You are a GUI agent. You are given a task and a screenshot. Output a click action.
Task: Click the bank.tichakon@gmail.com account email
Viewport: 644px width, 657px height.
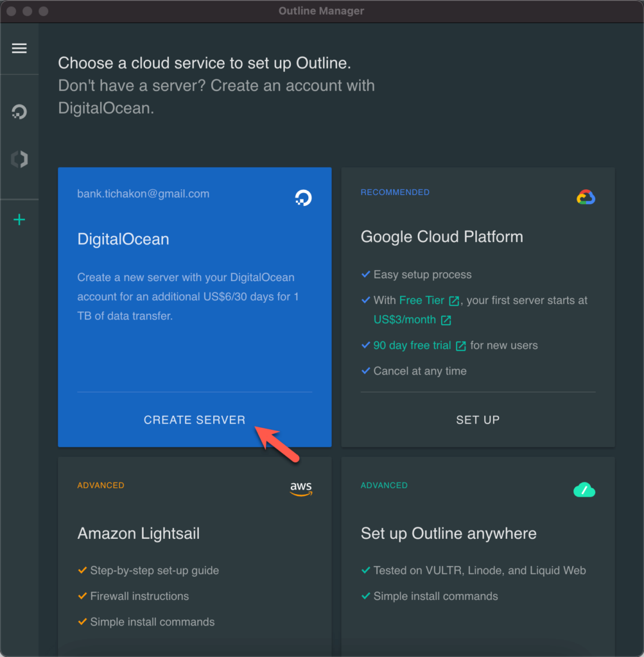tap(143, 194)
